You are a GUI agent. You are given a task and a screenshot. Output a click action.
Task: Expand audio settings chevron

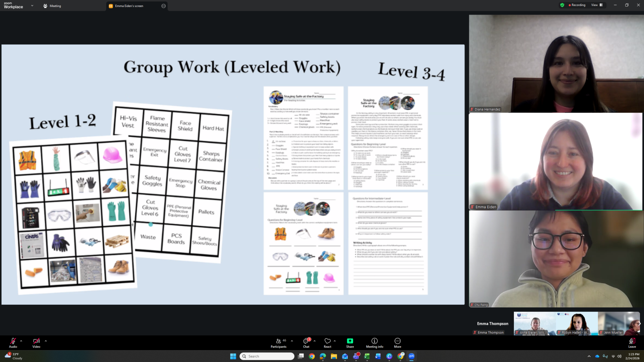pos(21,341)
